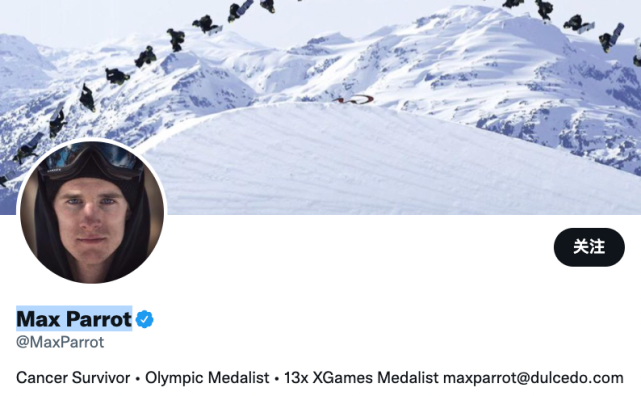Viewport: 641px width, 396px height.
Task: Click the bullet between Medalist and 13x
Action: coord(277,378)
